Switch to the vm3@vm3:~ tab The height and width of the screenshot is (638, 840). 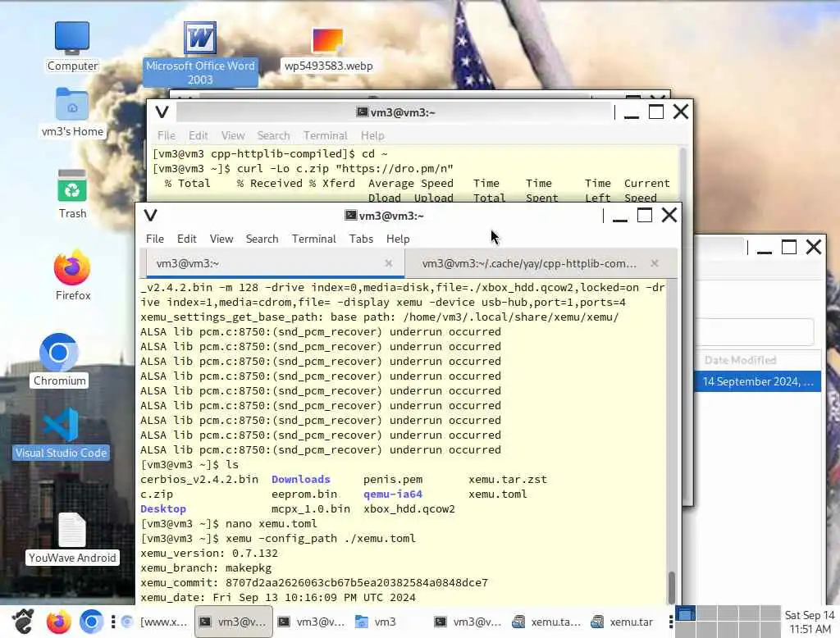pyautogui.click(x=274, y=263)
